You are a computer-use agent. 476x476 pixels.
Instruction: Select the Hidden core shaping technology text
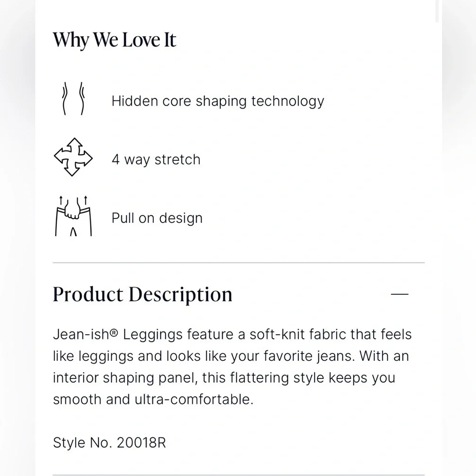218,101
